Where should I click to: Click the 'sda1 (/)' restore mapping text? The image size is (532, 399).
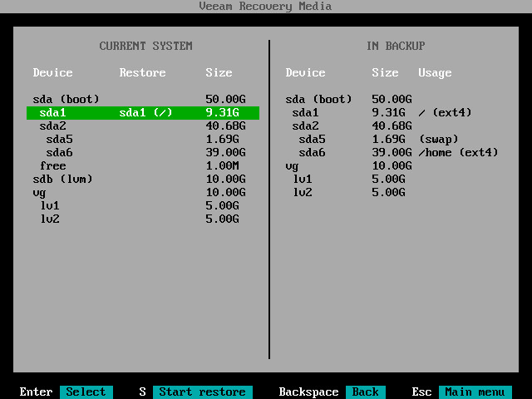pyautogui.click(x=146, y=113)
